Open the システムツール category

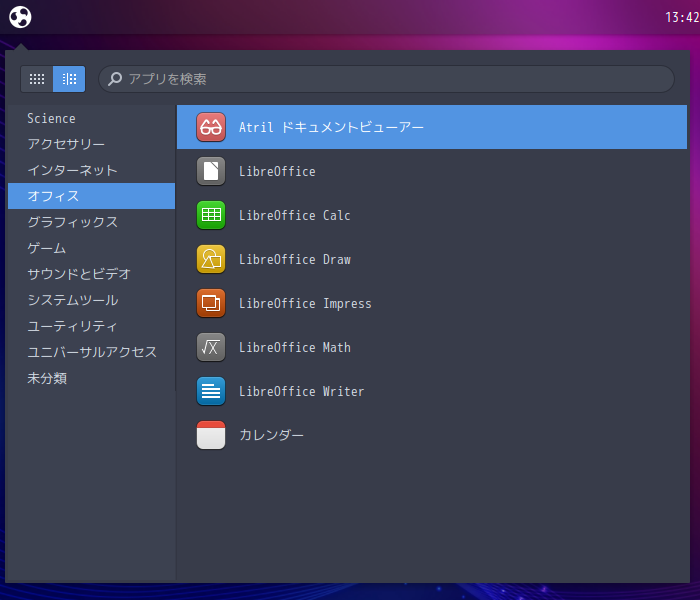(92, 300)
